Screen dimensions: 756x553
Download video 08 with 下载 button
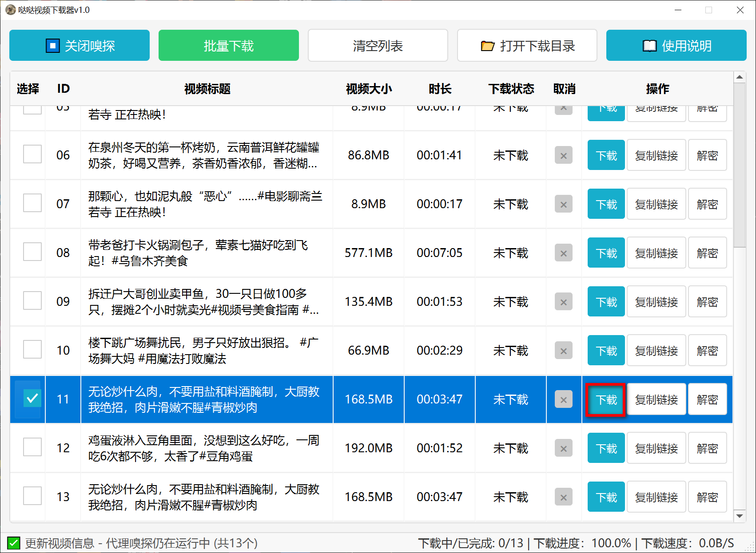[x=606, y=253]
